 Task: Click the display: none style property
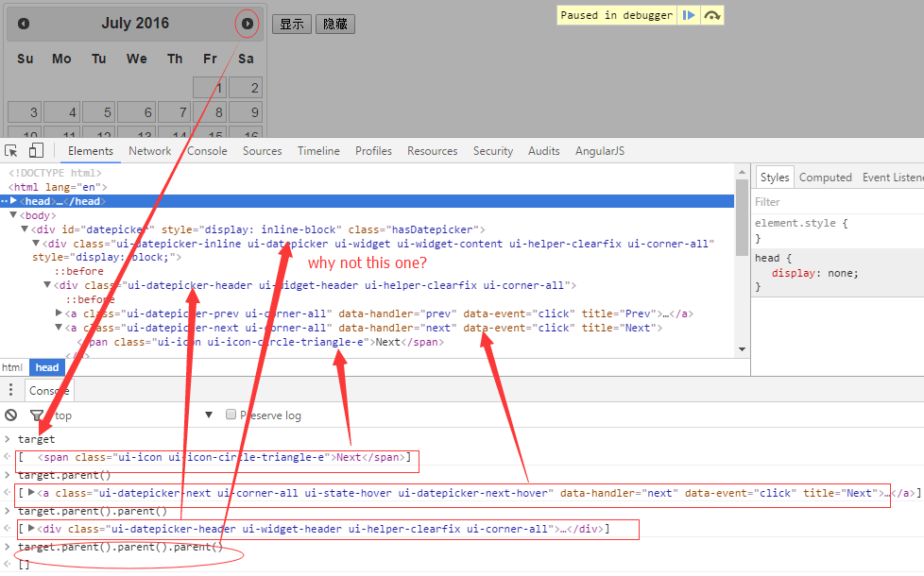(815, 273)
